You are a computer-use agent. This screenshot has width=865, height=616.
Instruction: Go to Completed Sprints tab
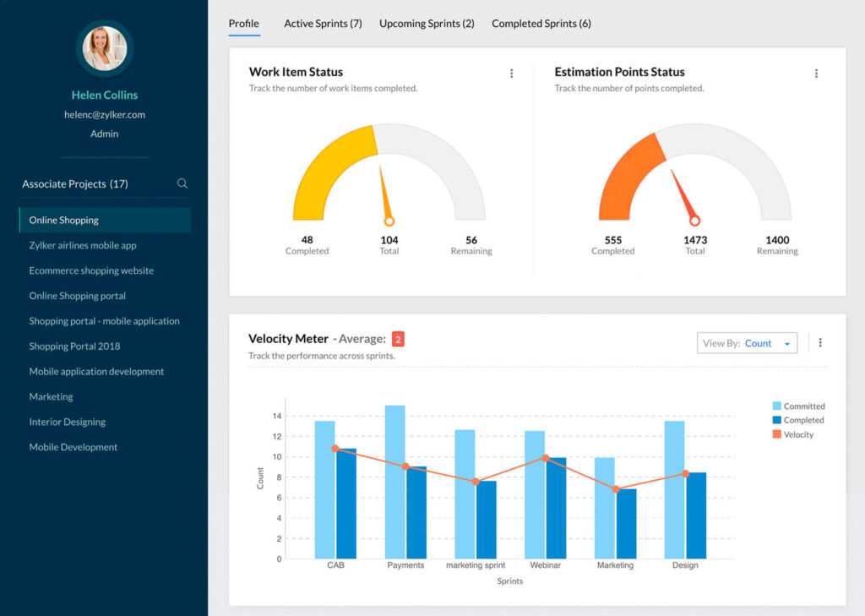541,24
